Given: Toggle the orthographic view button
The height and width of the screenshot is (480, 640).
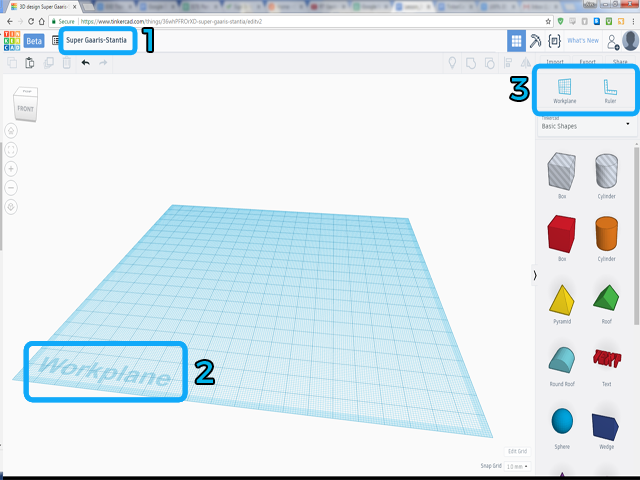Looking at the screenshot, I should click(x=11, y=207).
